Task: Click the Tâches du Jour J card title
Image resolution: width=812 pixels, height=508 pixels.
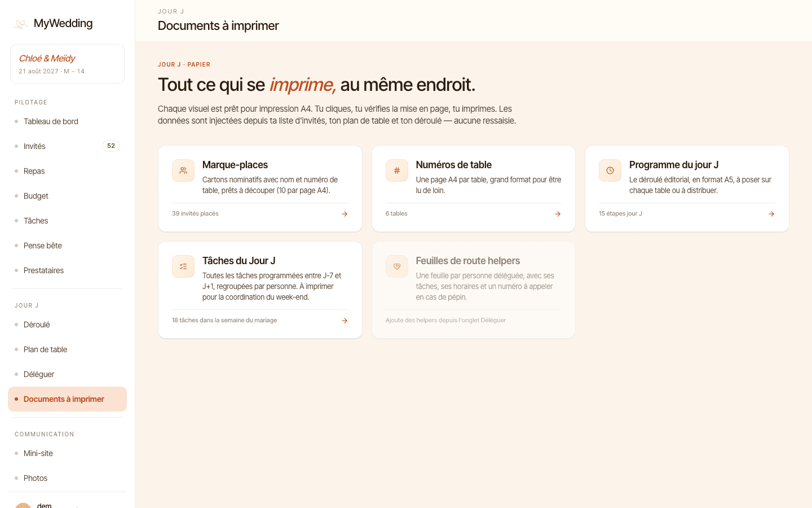Action: [x=239, y=261]
